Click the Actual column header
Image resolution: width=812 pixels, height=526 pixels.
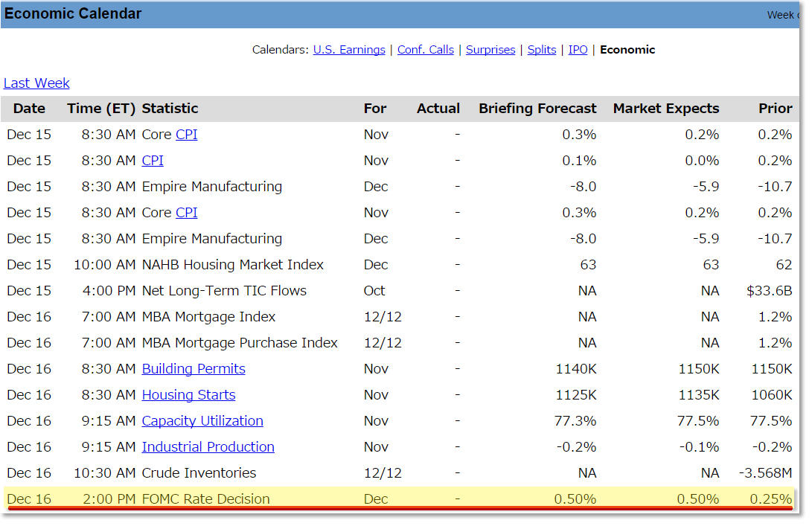tap(438, 108)
